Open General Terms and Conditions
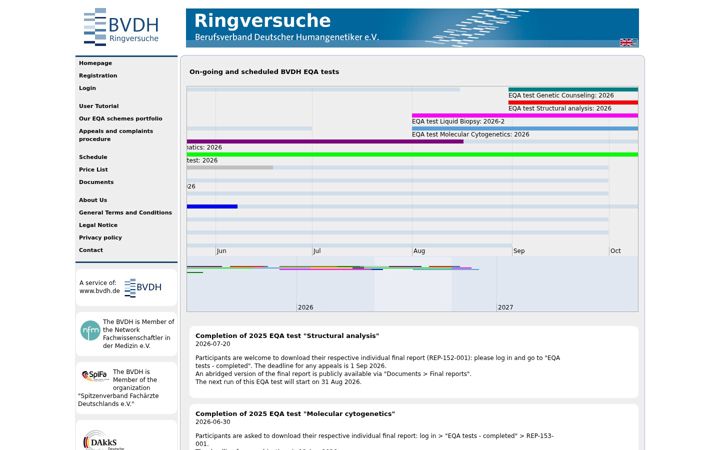 [125, 213]
